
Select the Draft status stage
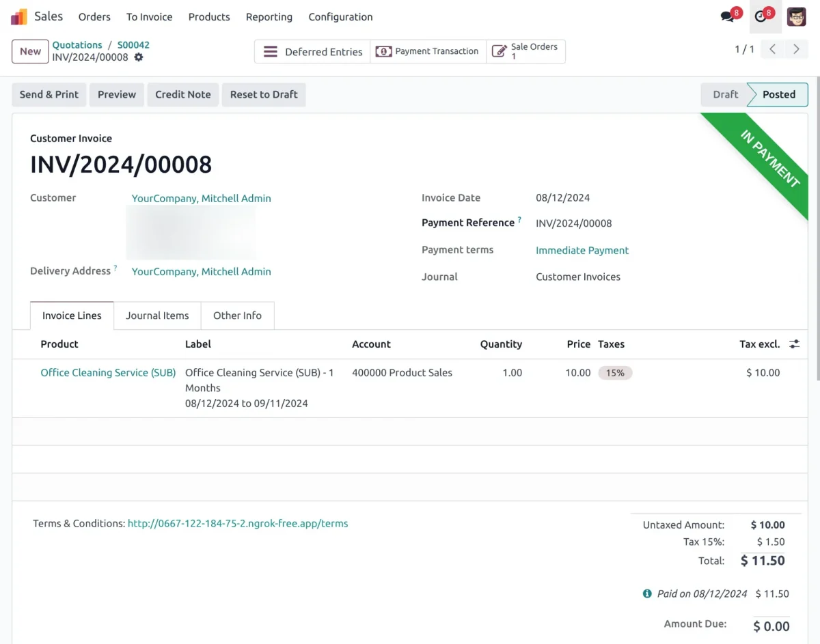725,94
